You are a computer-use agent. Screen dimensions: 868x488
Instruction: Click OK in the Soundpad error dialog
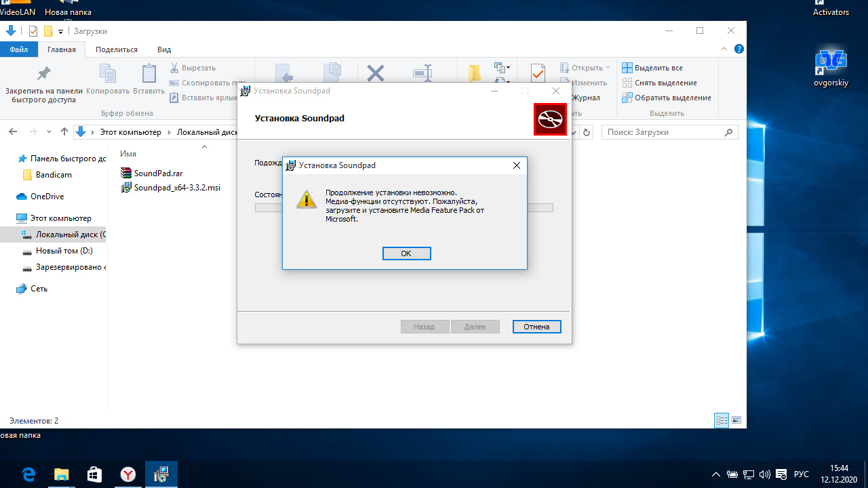[x=406, y=253]
